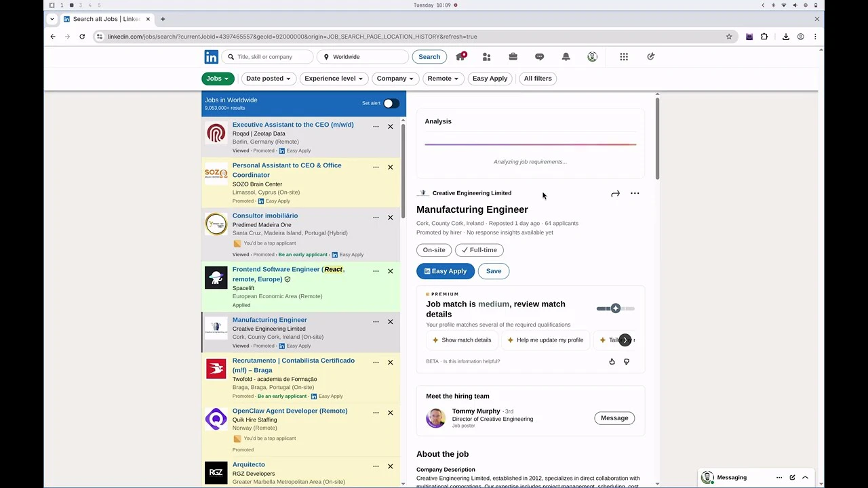Click Show match details

point(461,340)
